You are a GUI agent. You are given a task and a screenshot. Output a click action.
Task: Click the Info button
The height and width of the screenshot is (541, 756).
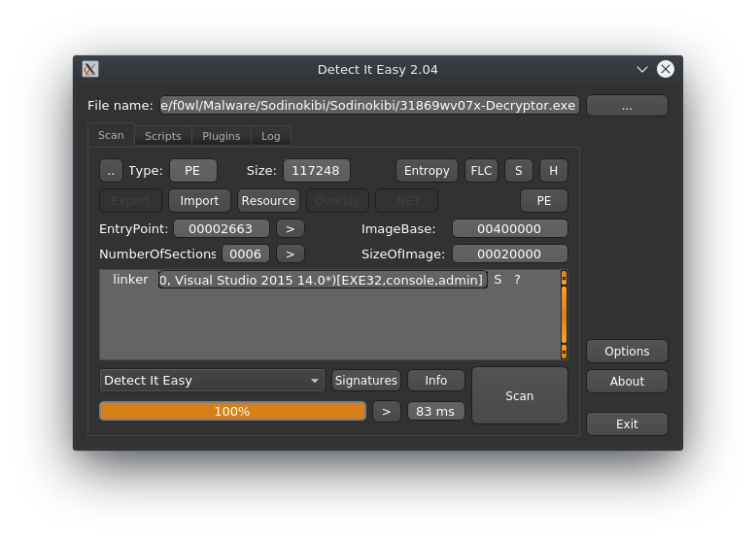click(x=436, y=381)
